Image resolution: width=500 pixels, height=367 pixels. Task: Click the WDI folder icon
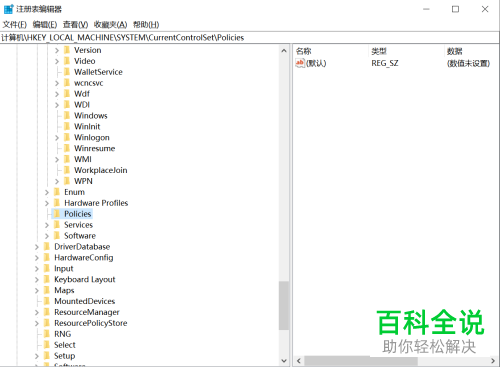coord(67,105)
